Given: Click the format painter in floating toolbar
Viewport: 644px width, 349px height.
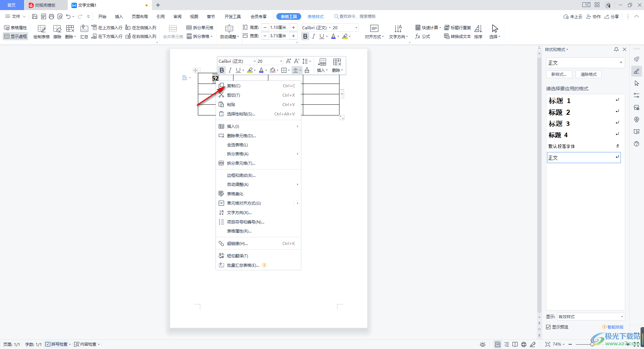Looking at the screenshot, I should (x=307, y=70).
